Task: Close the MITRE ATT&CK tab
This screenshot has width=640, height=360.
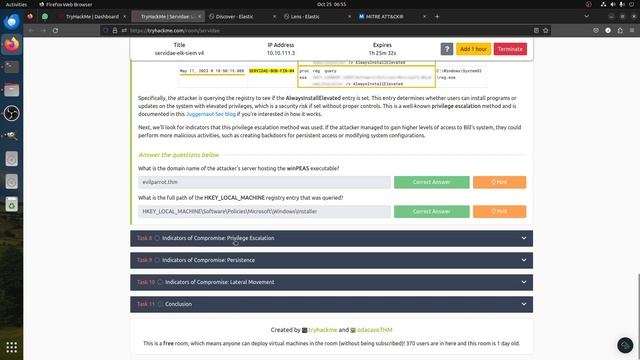Action: point(424,17)
